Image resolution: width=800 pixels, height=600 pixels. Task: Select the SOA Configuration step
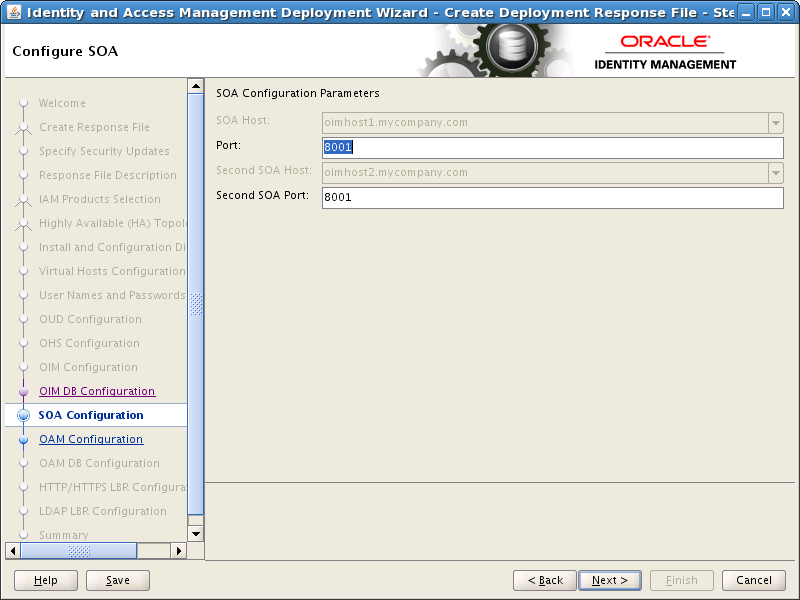tap(91, 415)
